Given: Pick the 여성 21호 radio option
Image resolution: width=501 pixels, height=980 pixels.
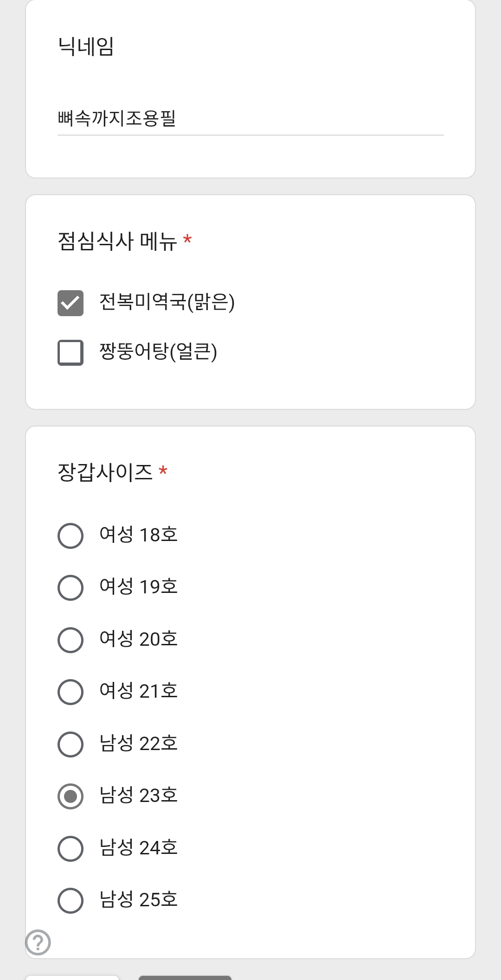Looking at the screenshot, I should pos(71,692).
